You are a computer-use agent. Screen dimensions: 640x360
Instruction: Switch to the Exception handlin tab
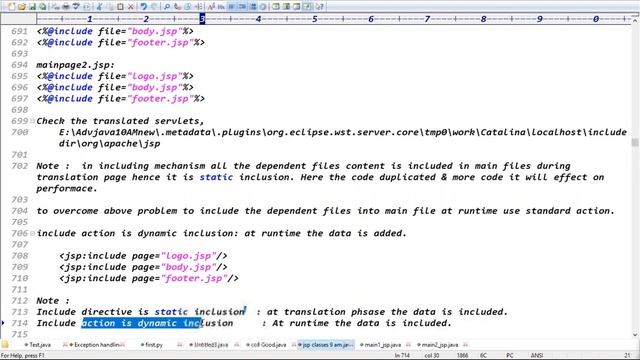pyautogui.click(x=96, y=345)
